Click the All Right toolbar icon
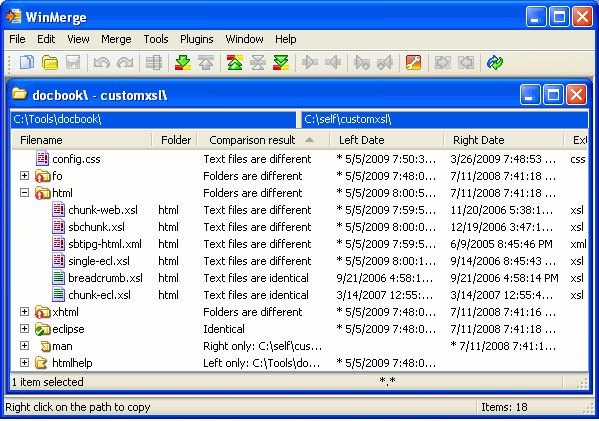 443,62
